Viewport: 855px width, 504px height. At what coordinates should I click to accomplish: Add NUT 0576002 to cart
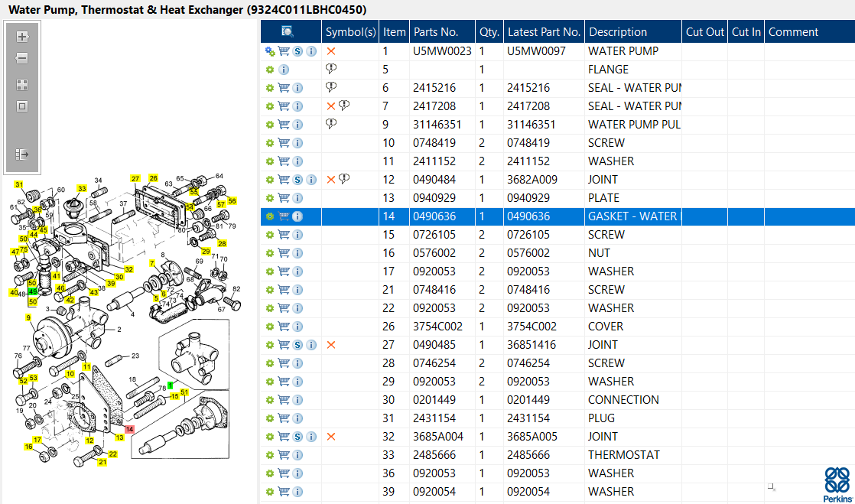coord(284,253)
